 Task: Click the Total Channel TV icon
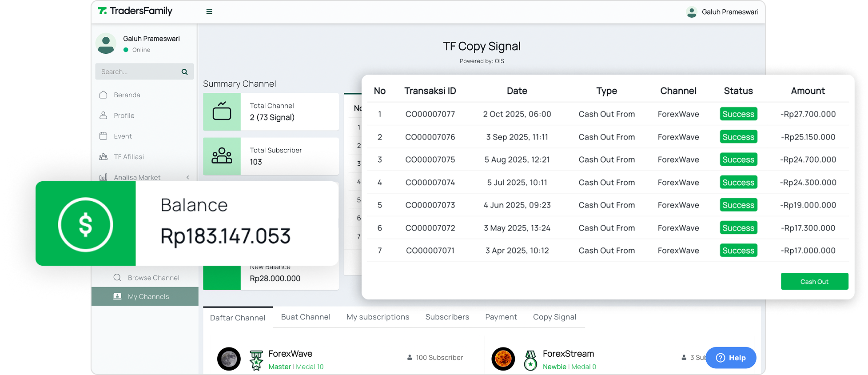tap(222, 111)
